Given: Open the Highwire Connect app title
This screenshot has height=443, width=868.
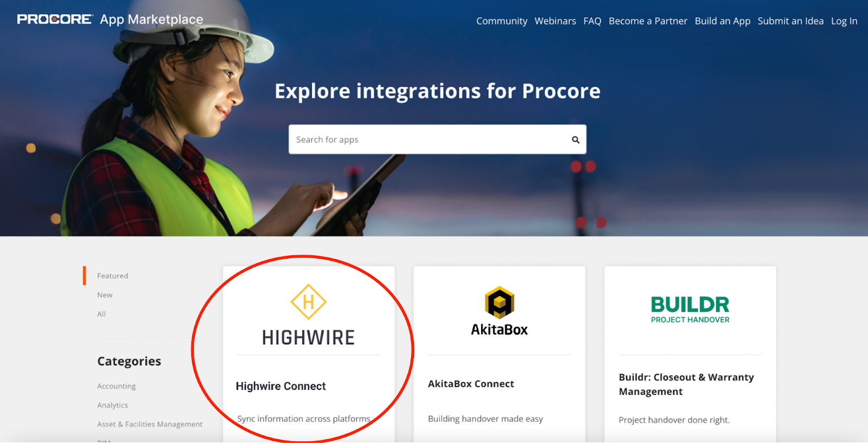Looking at the screenshot, I should click(281, 386).
